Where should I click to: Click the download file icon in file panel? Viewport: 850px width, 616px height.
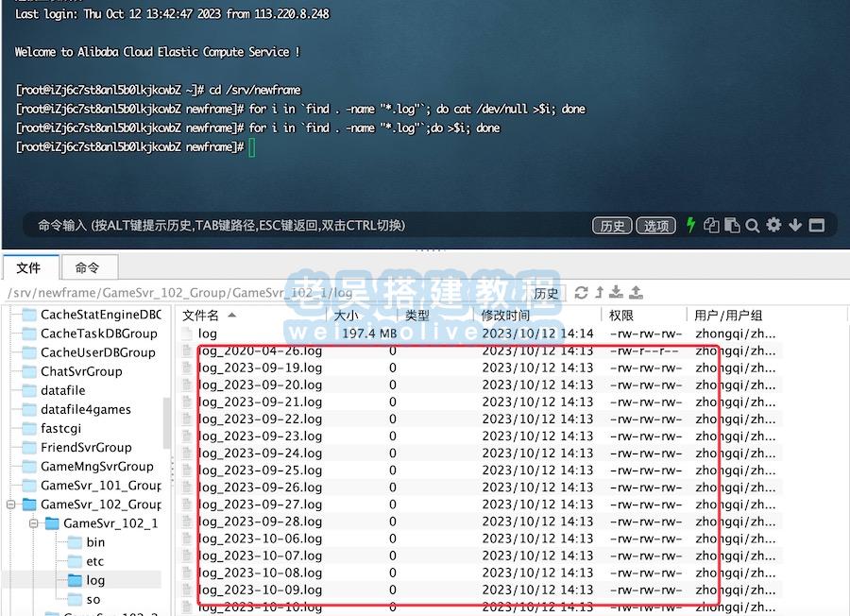[616, 293]
